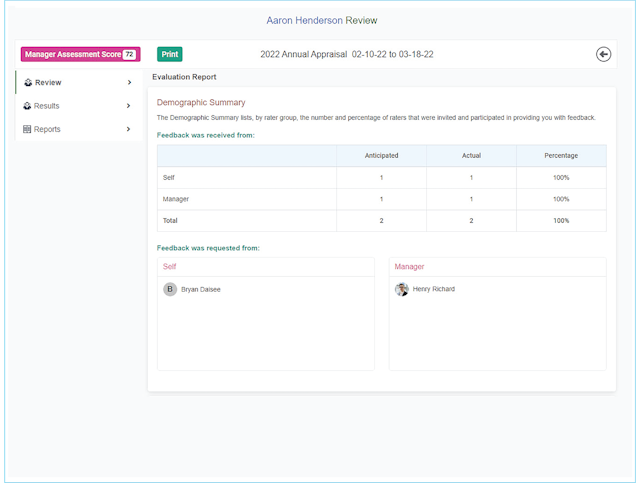Screen dimensions: 640x483
Task: Click the name Henry Richard
Action: [x=433, y=289]
